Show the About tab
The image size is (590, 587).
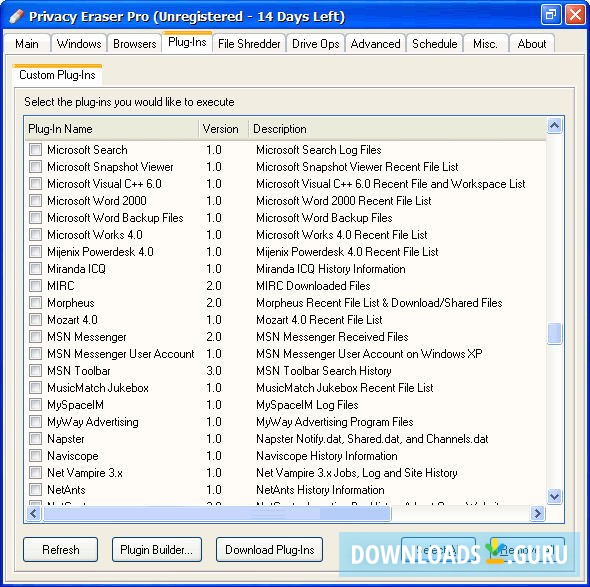(x=532, y=44)
